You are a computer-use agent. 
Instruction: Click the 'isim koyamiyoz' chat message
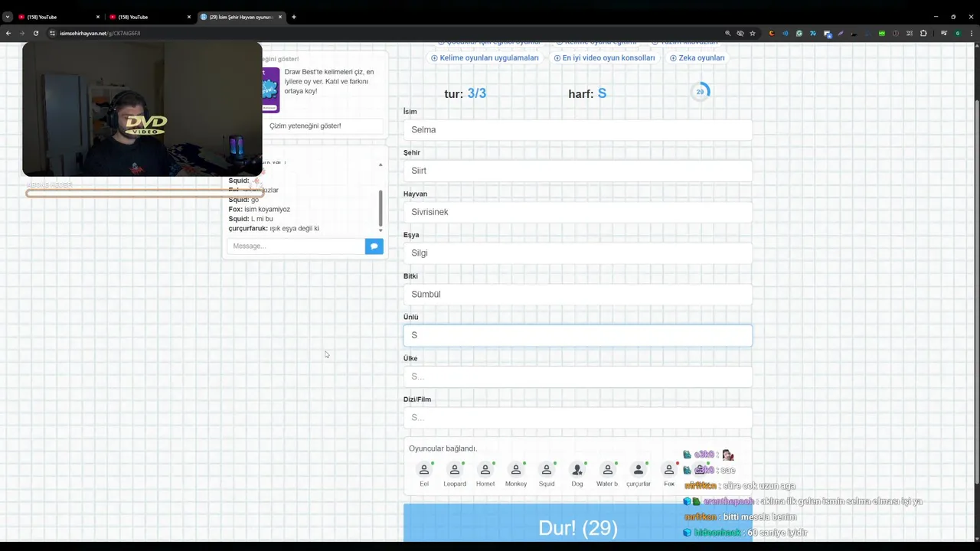(267, 209)
